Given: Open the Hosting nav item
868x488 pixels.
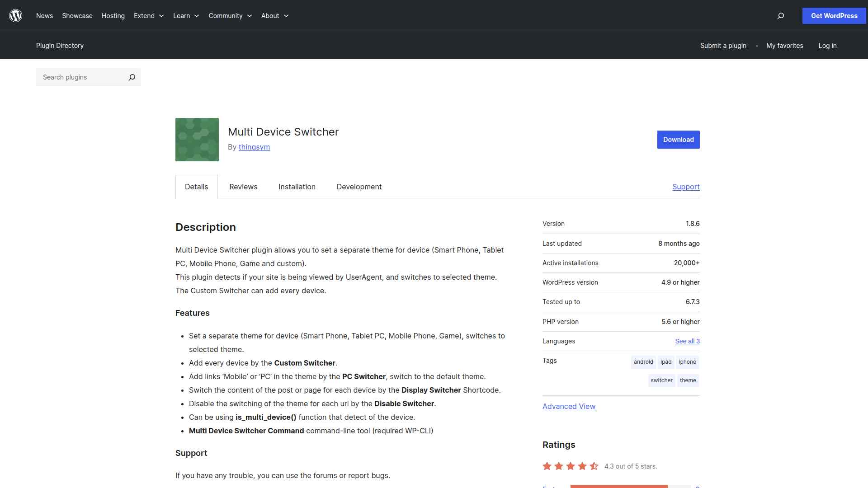Looking at the screenshot, I should pos(113,16).
